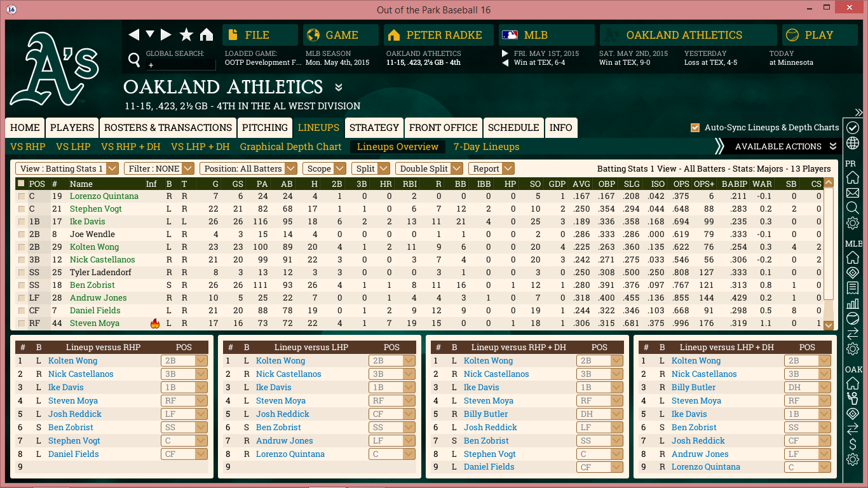Switch to the Pitching tab
This screenshot has height=488, width=868.
(265, 128)
